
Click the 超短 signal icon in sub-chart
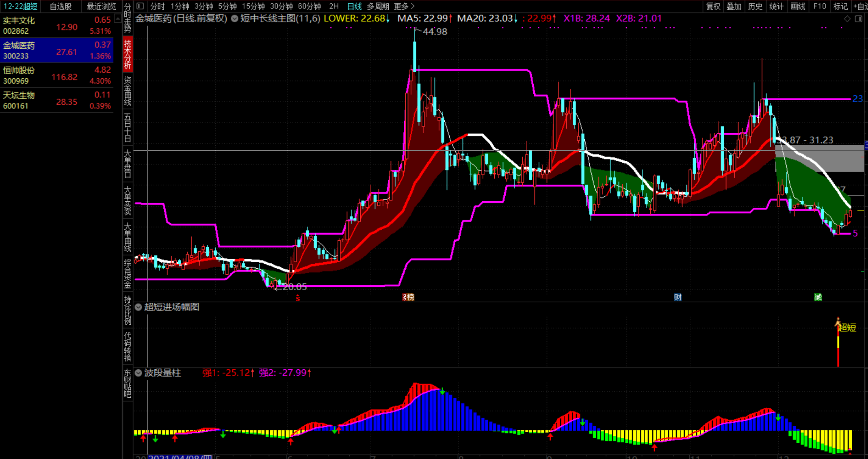[x=846, y=327]
